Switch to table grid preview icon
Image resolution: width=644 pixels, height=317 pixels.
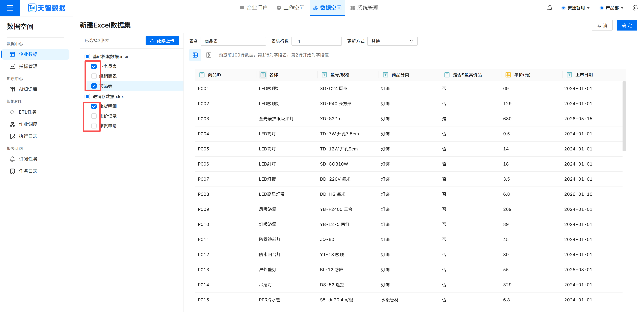point(195,55)
